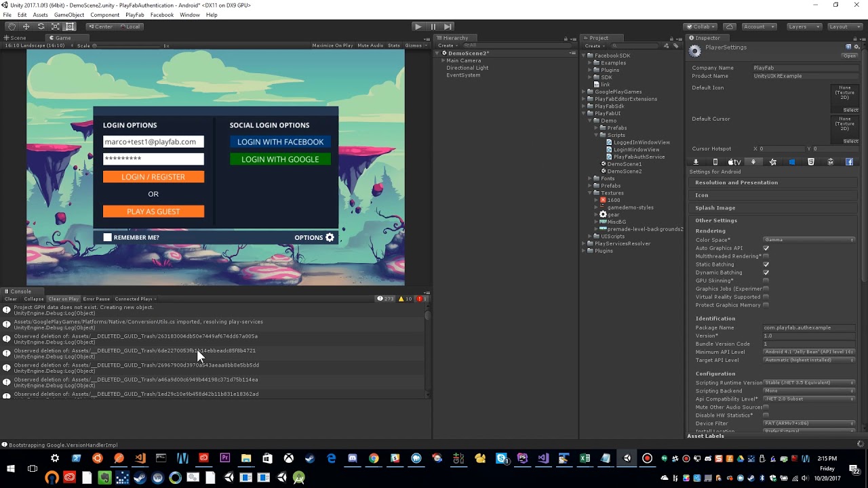Select the Hand tool in Unity toolbar
868x488 pixels.
point(12,26)
